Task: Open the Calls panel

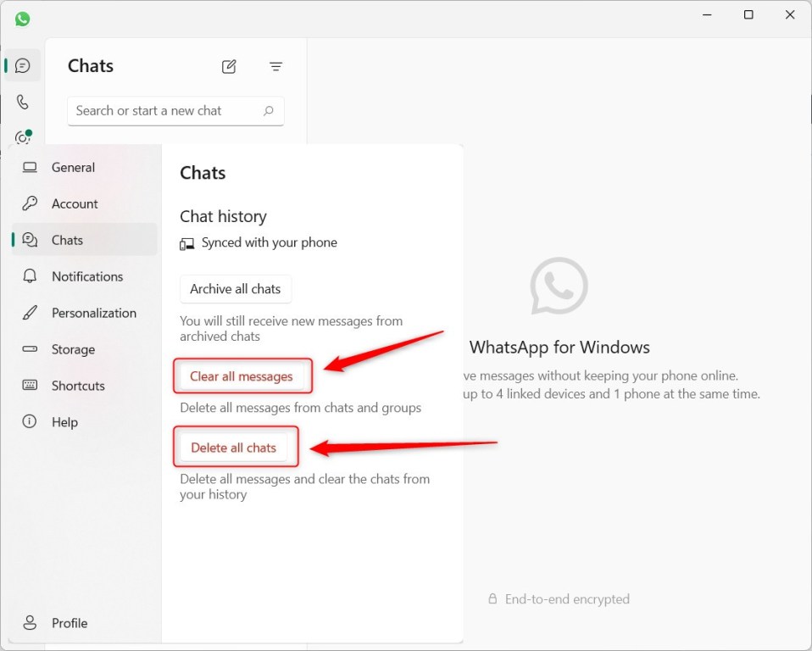Action: [x=22, y=103]
